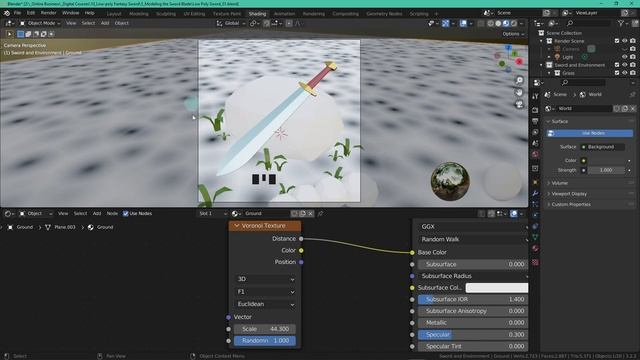Screen dimensions: 640x360
Task: Disable Light in renders camera icon
Action: [x=633, y=57]
